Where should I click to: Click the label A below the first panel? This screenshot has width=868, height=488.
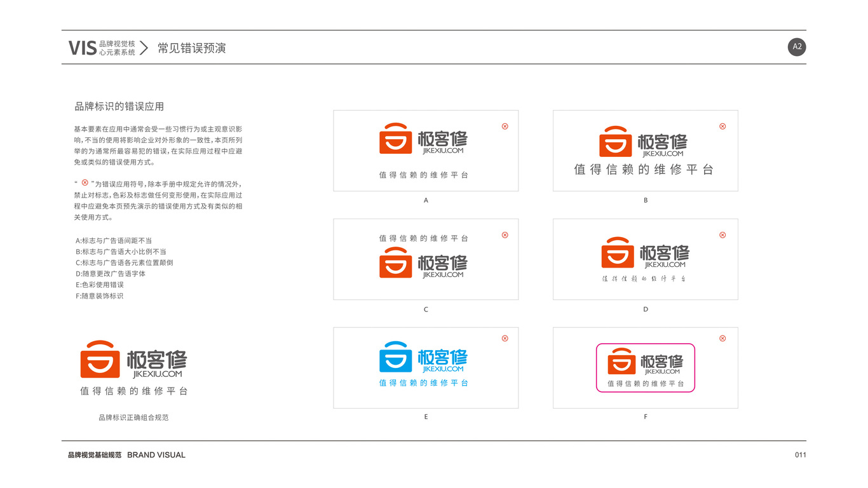coord(426,200)
